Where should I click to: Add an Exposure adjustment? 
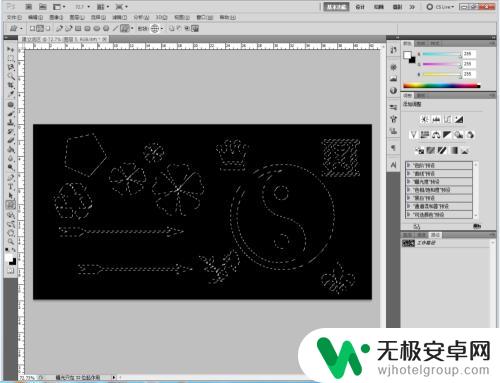pyautogui.click(x=459, y=119)
